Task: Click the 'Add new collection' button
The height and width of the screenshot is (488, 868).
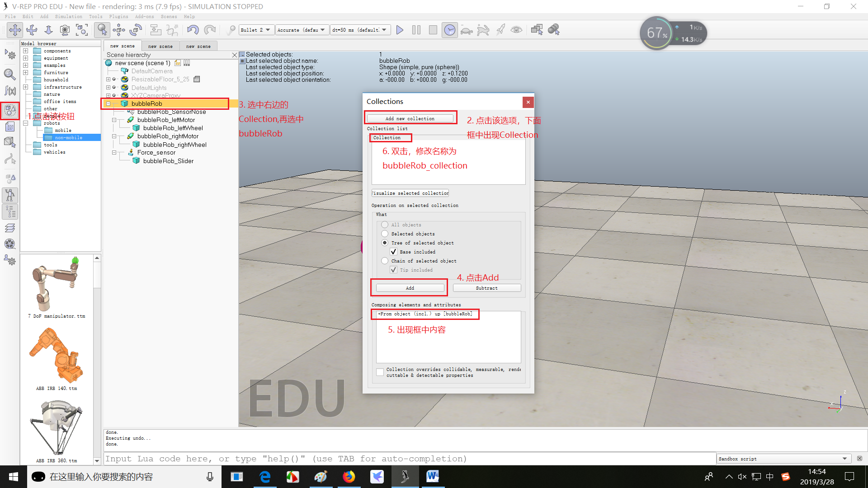Action: point(410,118)
